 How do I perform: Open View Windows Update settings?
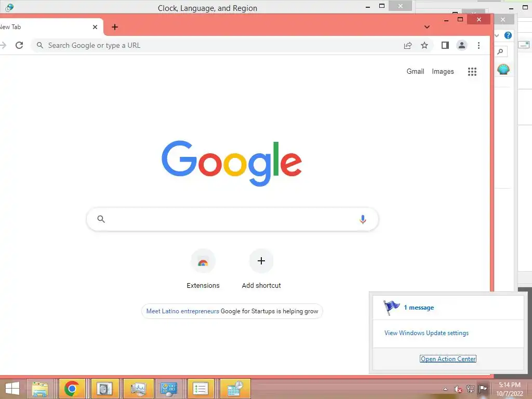(427, 333)
